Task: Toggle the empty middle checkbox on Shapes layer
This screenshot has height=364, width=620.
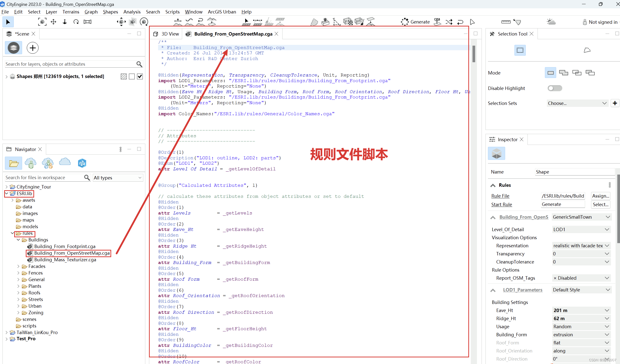Action: 132,76
